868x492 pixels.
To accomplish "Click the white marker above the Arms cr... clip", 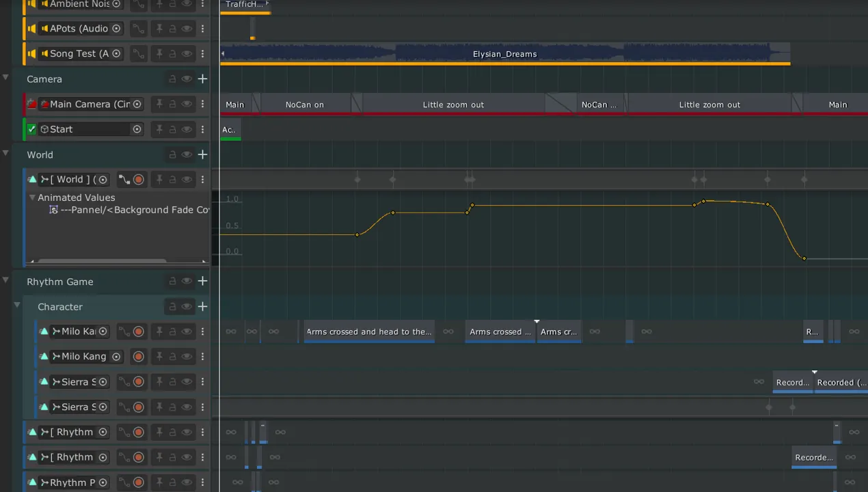I will point(537,321).
